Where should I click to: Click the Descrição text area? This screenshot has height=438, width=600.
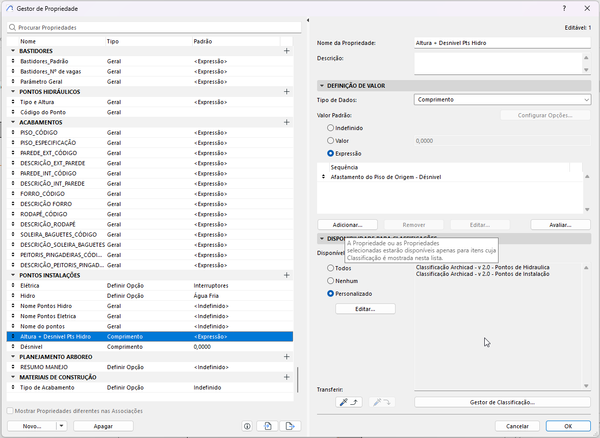pyautogui.click(x=498, y=64)
